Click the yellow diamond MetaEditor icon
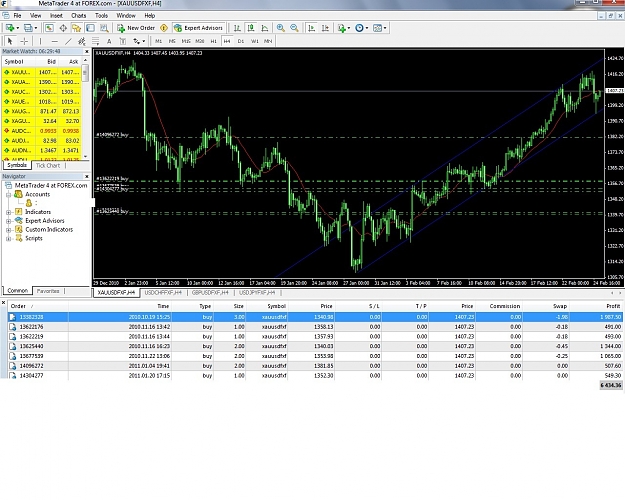 click(164, 28)
